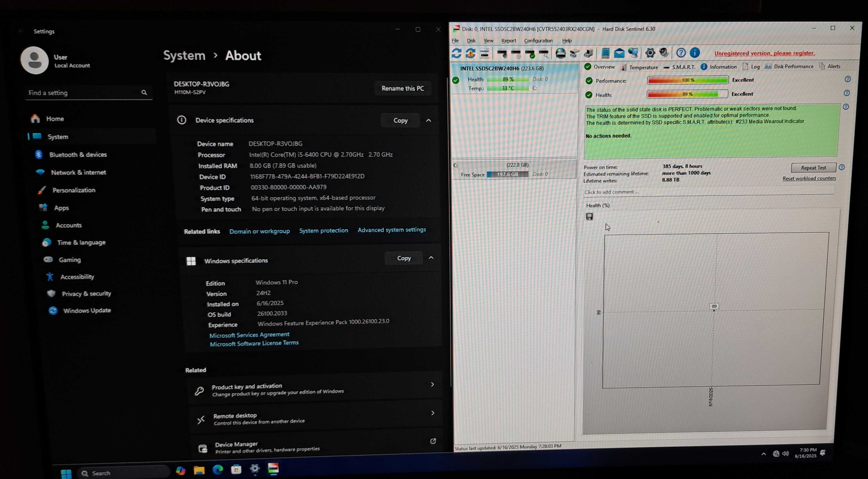This screenshot has width=868, height=479.
Task: Click the Find a setting search field
Action: click(89, 93)
